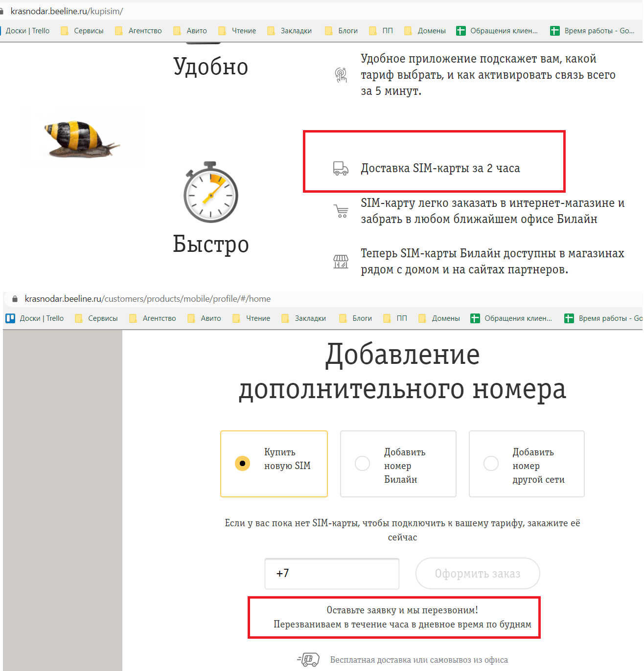Open Обращения клиен... bookmark in lower bar
This screenshot has width=644, height=671.
(511, 318)
